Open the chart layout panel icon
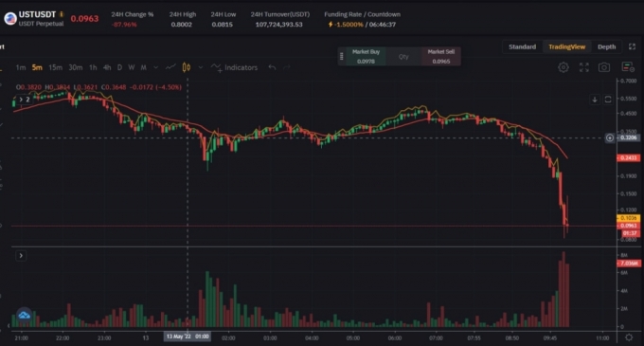The height and width of the screenshot is (346, 644). (628, 67)
